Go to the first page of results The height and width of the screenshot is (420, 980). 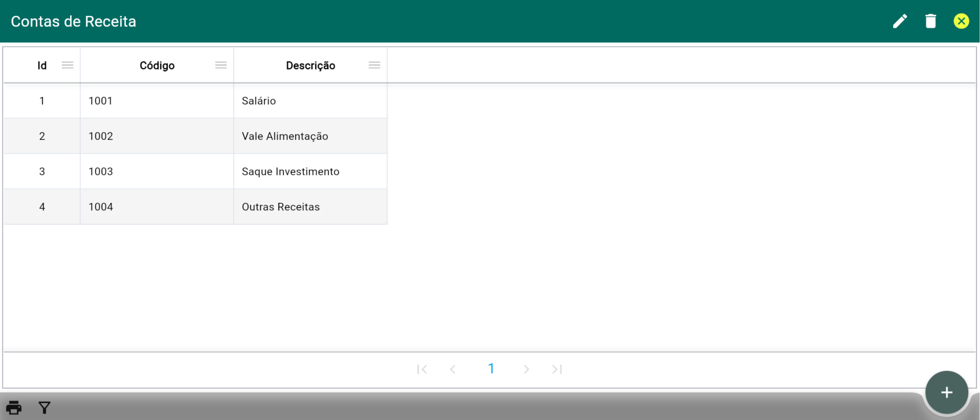pyautogui.click(x=422, y=369)
